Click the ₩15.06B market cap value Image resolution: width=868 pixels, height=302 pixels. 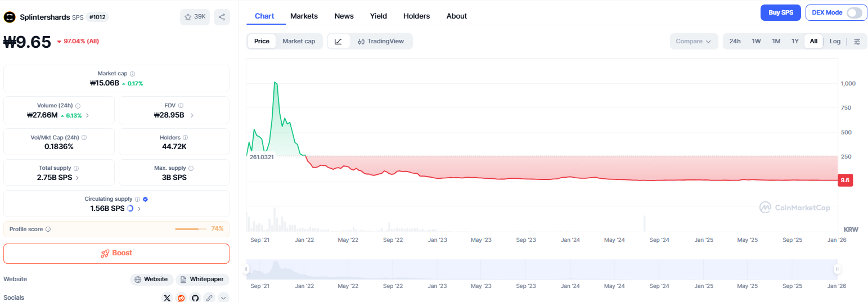(105, 83)
